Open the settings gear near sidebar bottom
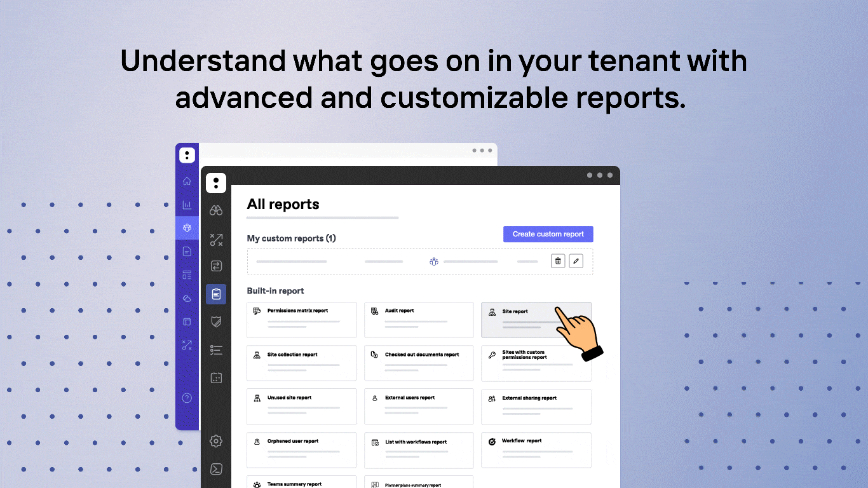The image size is (868, 488). pos(216,440)
